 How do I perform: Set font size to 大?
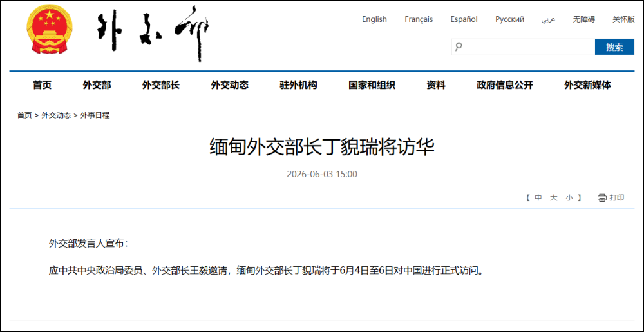coord(553,198)
